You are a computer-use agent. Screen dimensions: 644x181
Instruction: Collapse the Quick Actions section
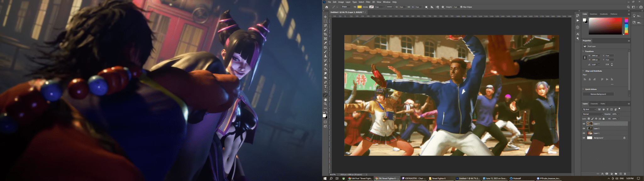583,89
